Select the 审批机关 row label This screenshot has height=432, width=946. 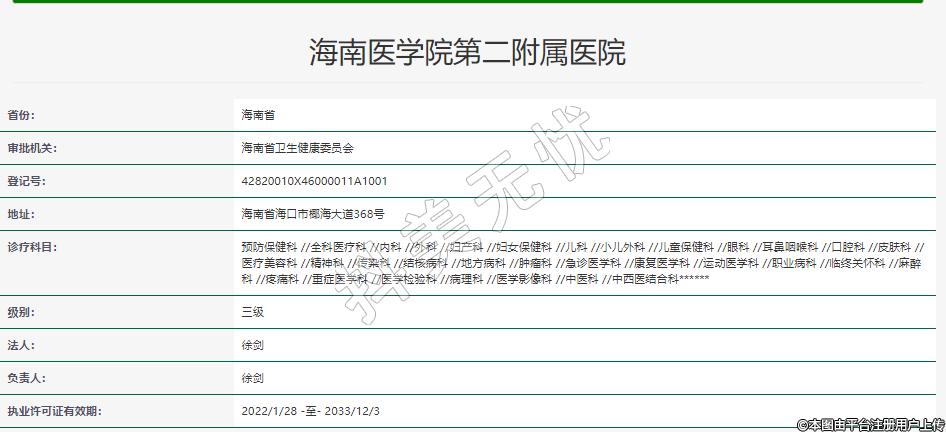pyautogui.click(x=34, y=148)
